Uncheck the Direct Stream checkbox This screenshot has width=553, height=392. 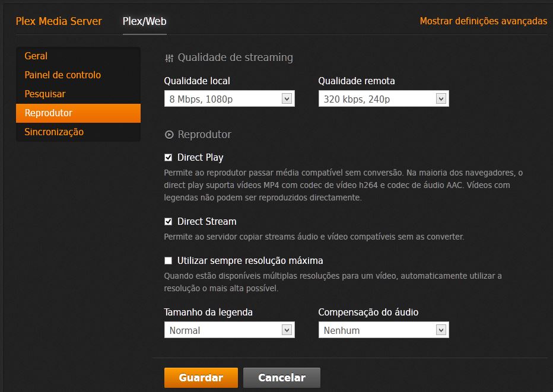tap(169, 221)
